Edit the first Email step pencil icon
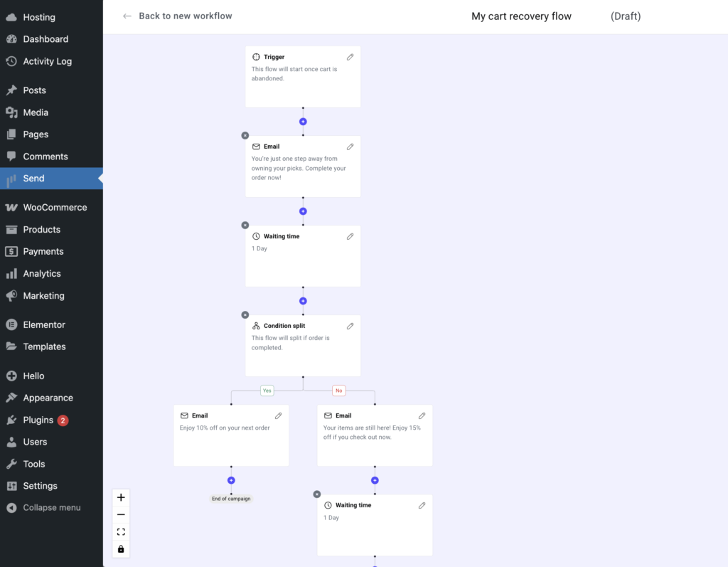728x567 pixels. point(350,147)
